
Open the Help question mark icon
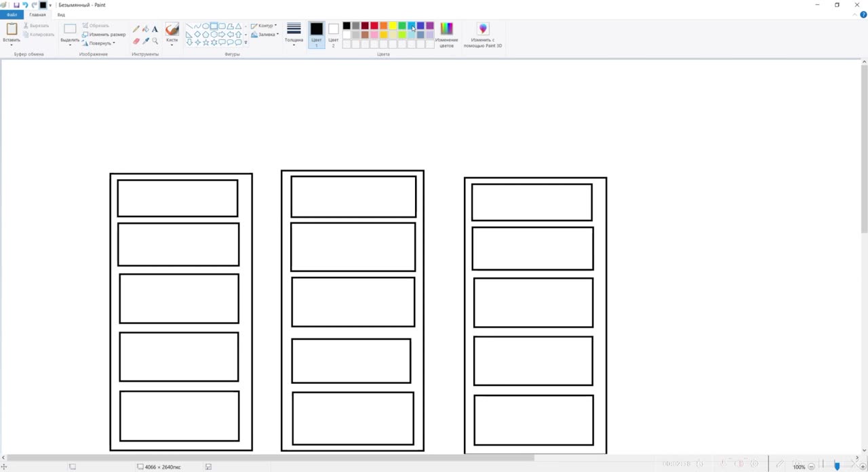863,14
